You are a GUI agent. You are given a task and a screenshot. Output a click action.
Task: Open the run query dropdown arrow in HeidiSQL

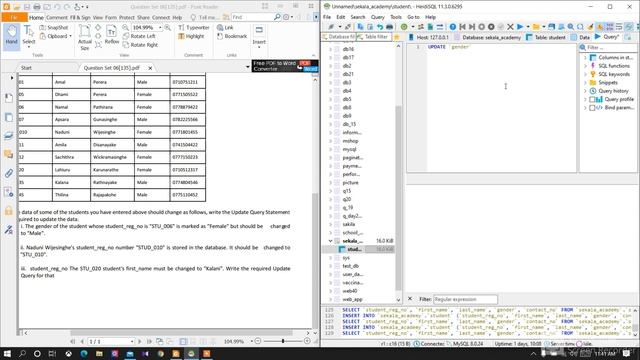pyautogui.click(x=527, y=27)
